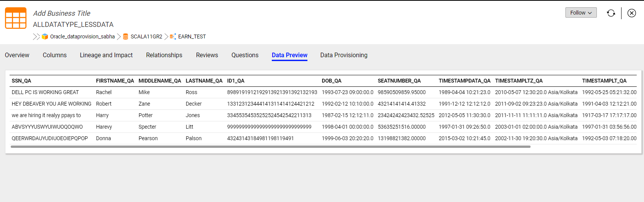Select cell 'QEERWRDAUYUDIUOEOIEPQPOP'
644x202 pixels.
coord(50,138)
